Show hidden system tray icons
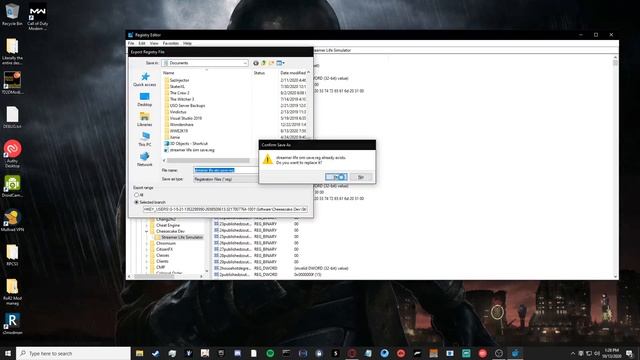Screen dimensions: 640x360 (x=573, y=353)
